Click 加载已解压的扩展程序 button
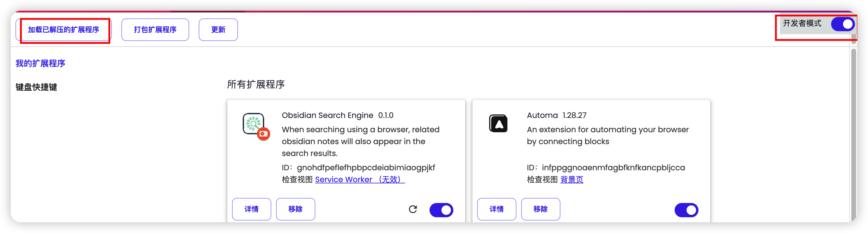868x233 pixels. click(64, 30)
